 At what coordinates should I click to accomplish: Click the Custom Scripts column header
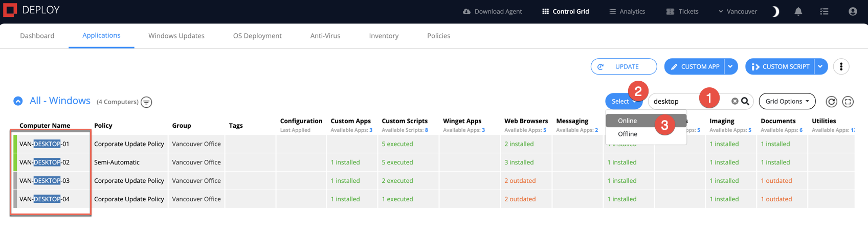[405, 121]
